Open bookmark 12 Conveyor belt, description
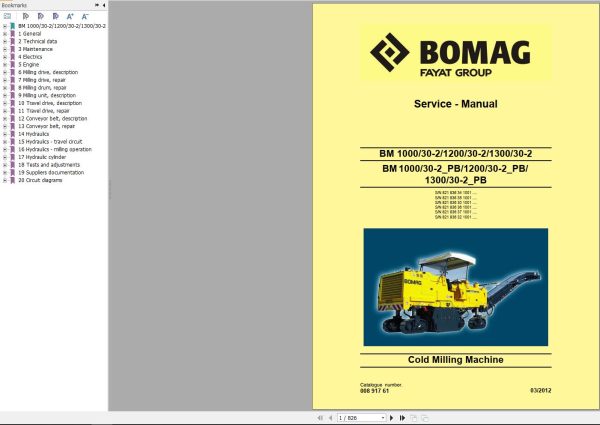This screenshot has height=425, width=600. coord(52,119)
